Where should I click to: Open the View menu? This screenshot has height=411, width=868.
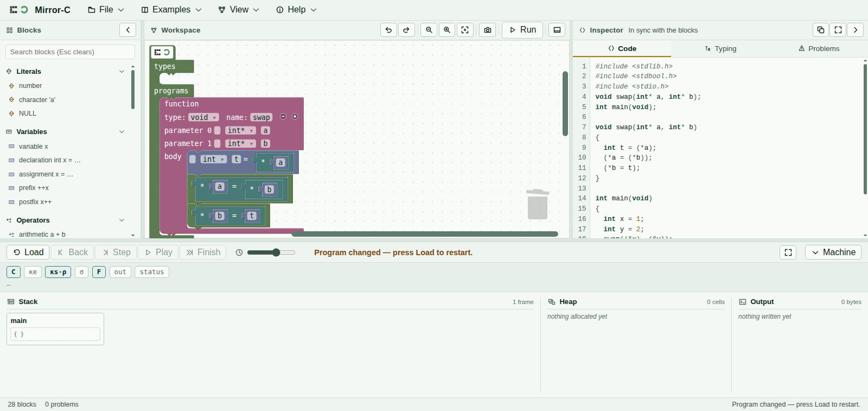239,10
